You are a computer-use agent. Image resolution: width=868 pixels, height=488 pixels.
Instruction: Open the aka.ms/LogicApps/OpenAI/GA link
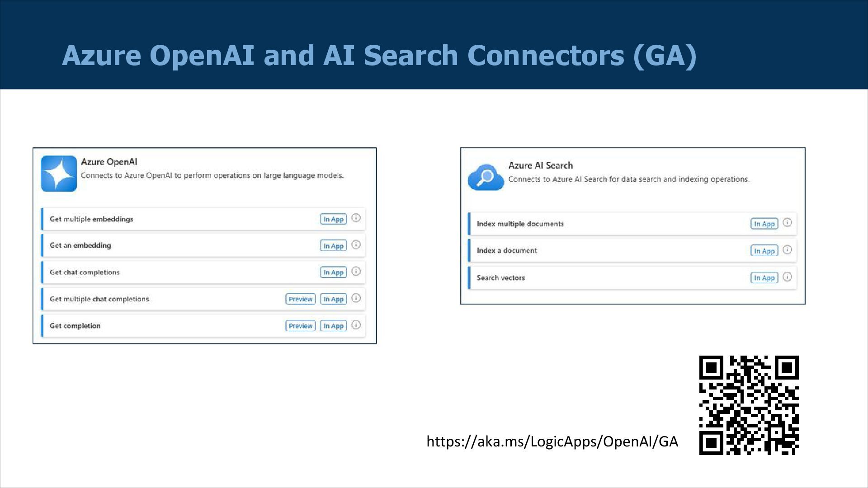click(x=552, y=441)
